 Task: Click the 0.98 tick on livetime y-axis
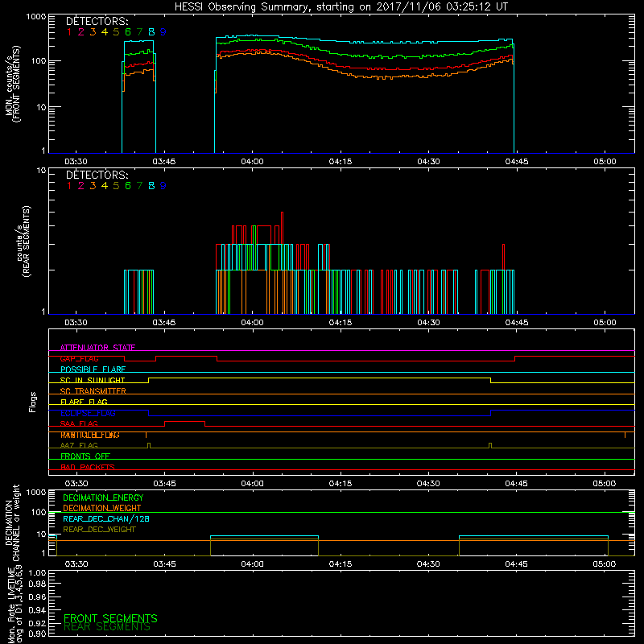(x=37, y=584)
